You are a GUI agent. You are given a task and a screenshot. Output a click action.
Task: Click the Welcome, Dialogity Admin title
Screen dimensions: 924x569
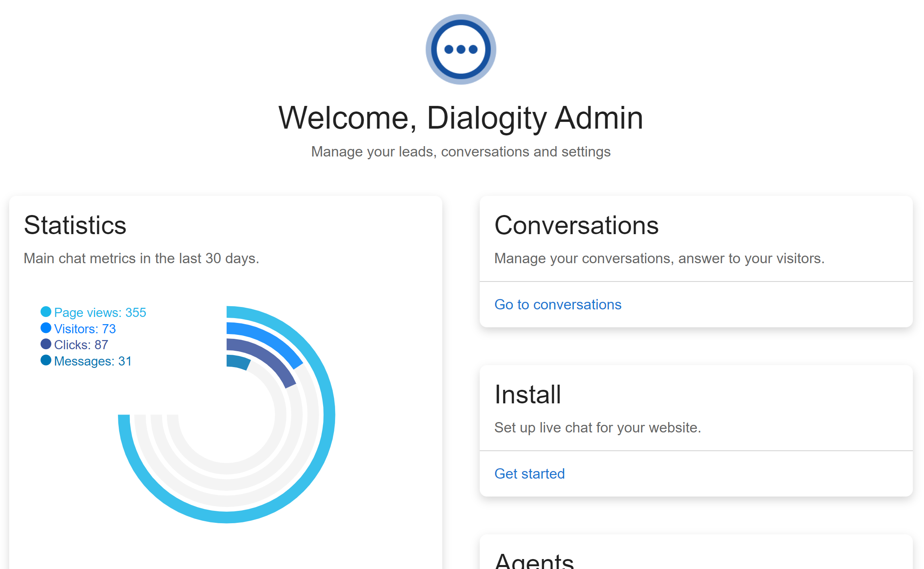461,118
